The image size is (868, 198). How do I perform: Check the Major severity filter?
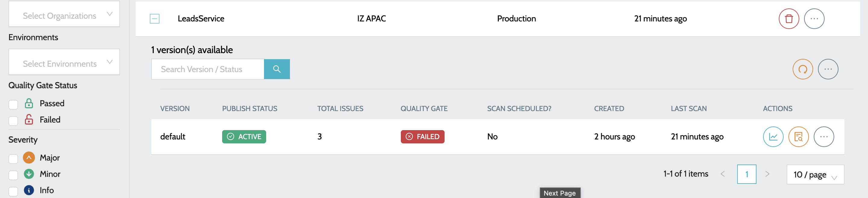[13, 159]
